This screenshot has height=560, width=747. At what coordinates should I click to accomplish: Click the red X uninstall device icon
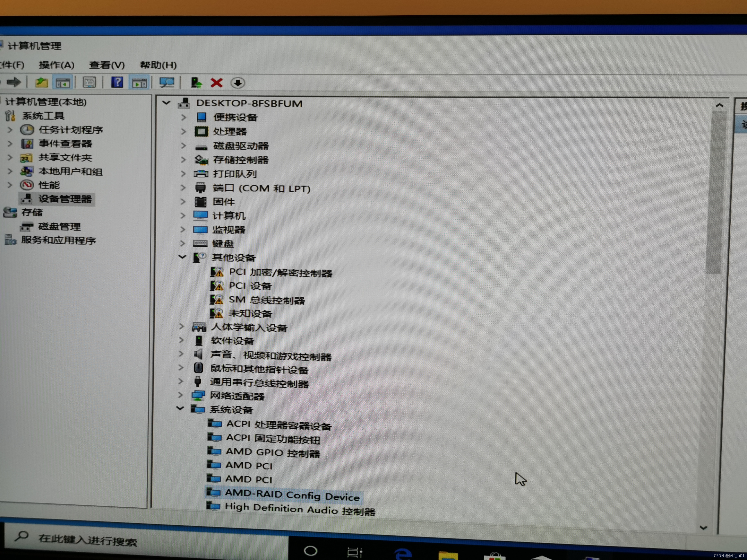[x=216, y=83]
